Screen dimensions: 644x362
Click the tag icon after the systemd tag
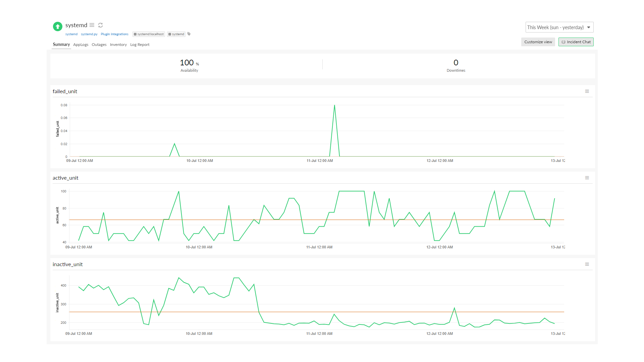(189, 34)
